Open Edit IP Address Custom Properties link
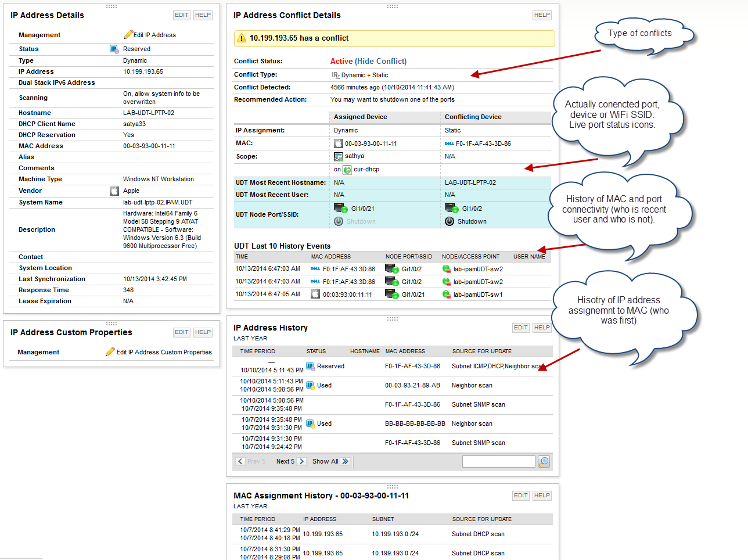The image size is (748, 560). point(164,352)
